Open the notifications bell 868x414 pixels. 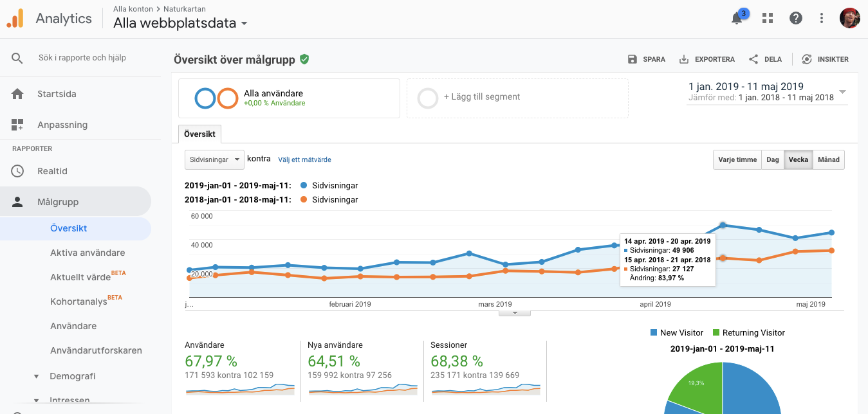coord(737,18)
